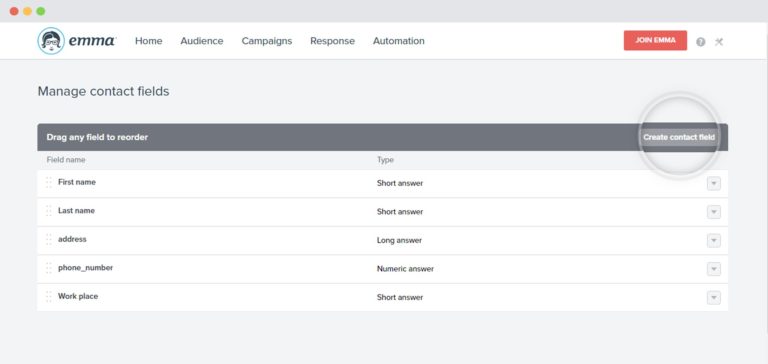Minimize the window with the yellow button

tap(27, 11)
